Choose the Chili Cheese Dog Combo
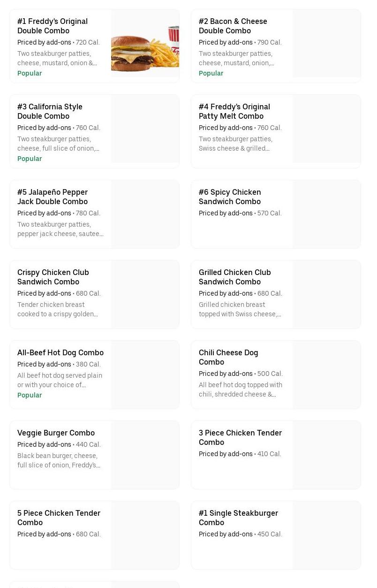Viewport: 377px width, 588px height. (228, 358)
